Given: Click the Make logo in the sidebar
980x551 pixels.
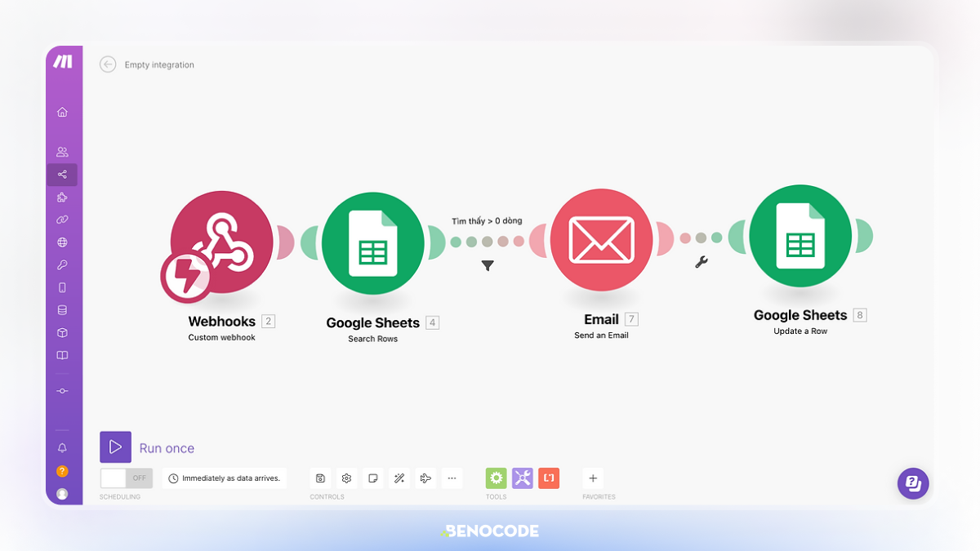Looking at the screenshot, I should pyautogui.click(x=63, y=62).
